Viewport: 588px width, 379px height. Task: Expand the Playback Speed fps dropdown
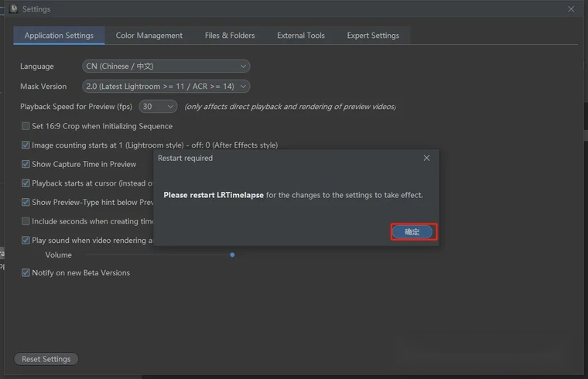point(158,107)
